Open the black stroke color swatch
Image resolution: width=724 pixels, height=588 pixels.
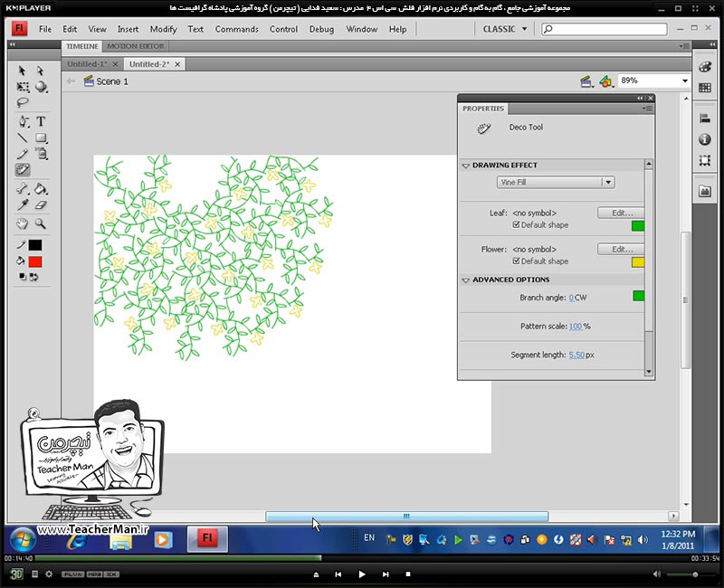[35, 245]
